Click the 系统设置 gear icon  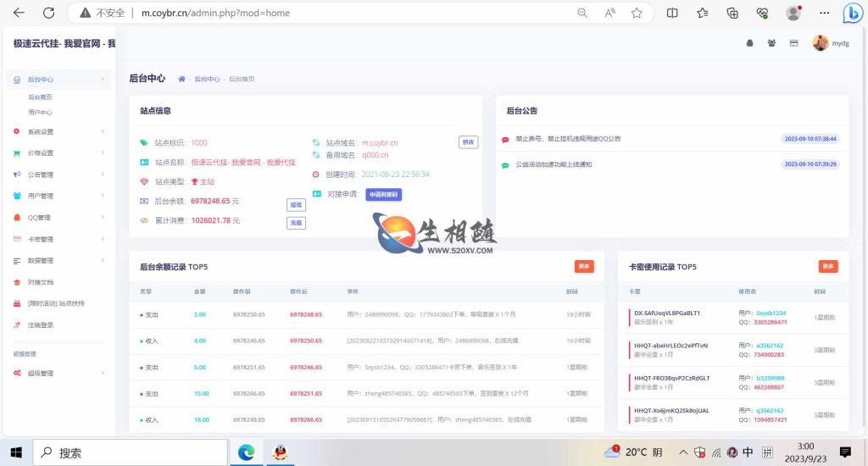coord(17,131)
